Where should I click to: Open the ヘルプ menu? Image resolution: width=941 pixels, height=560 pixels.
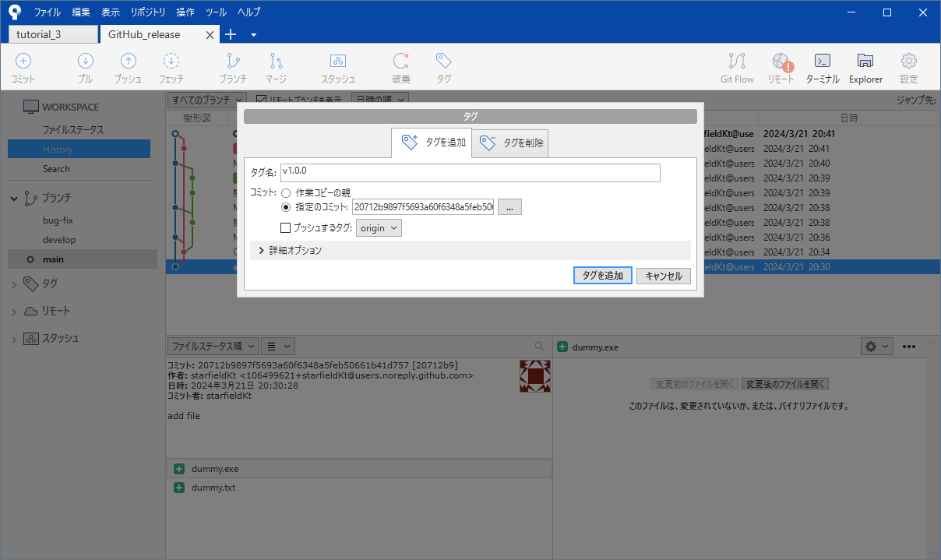tap(248, 12)
